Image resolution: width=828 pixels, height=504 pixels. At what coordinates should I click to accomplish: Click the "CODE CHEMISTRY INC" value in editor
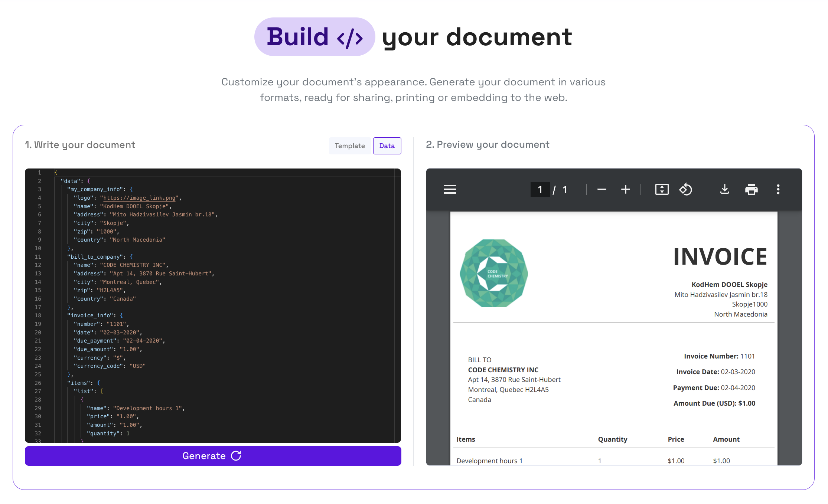pyautogui.click(x=133, y=265)
